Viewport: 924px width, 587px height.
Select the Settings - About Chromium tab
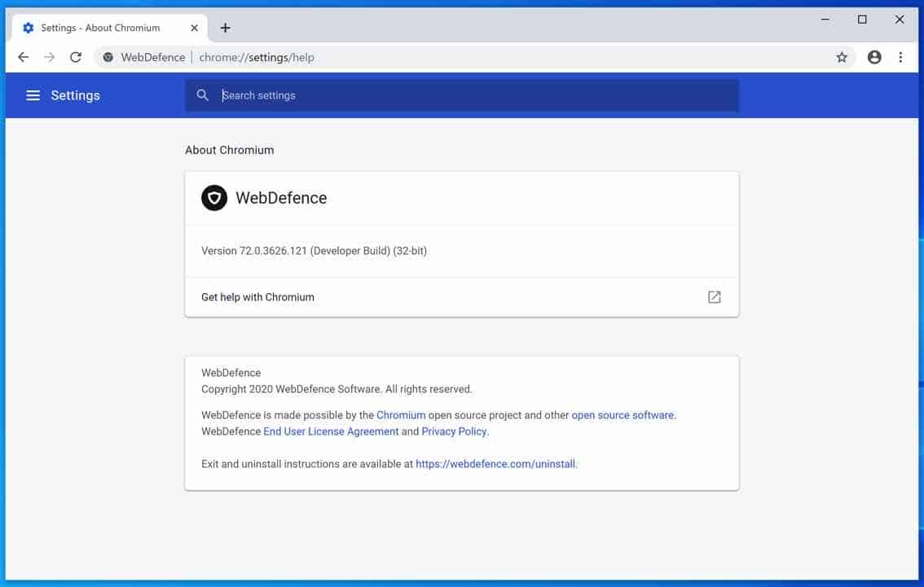[x=110, y=28]
